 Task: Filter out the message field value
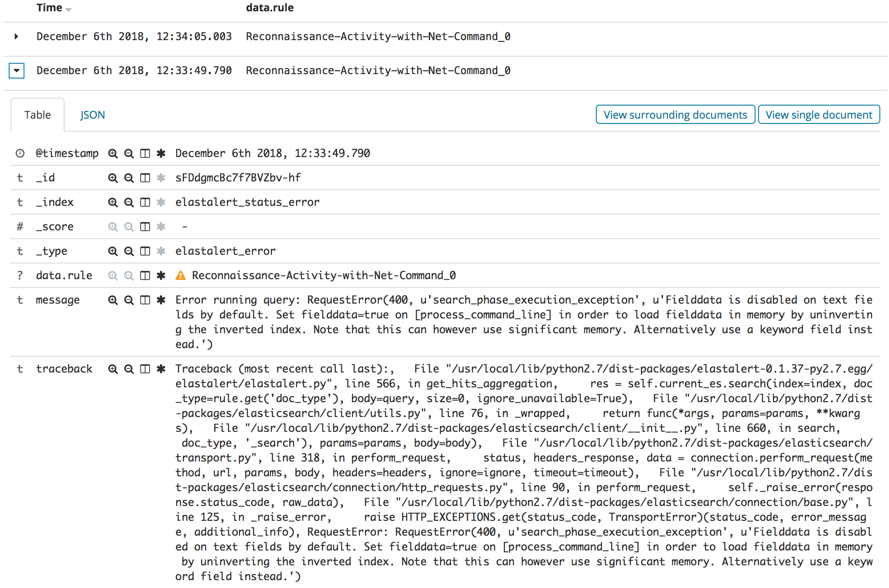click(x=128, y=300)
